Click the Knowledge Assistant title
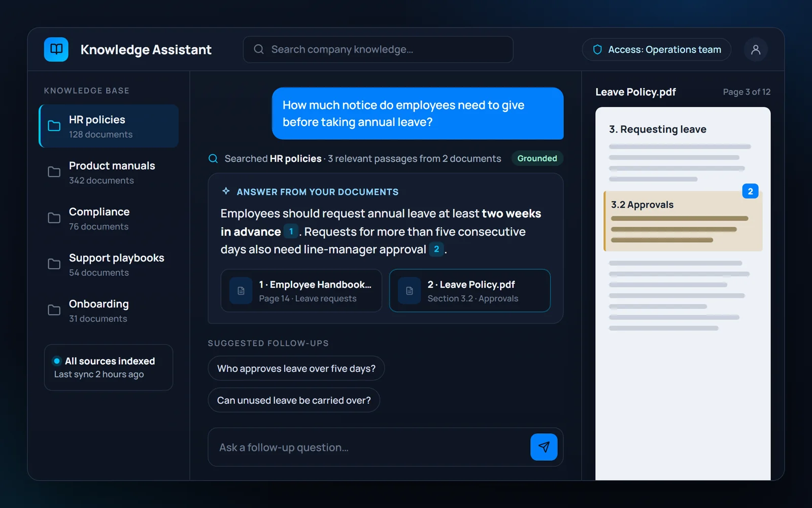The image size is (812, 508). coord(146,50)
